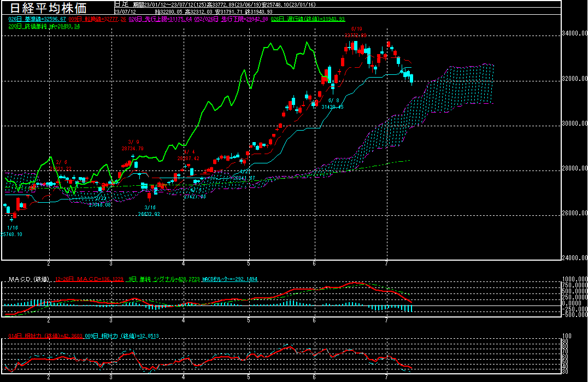Select the 日足 timeframe label
This screenshot has width=588, height=382.
point(121,4)
